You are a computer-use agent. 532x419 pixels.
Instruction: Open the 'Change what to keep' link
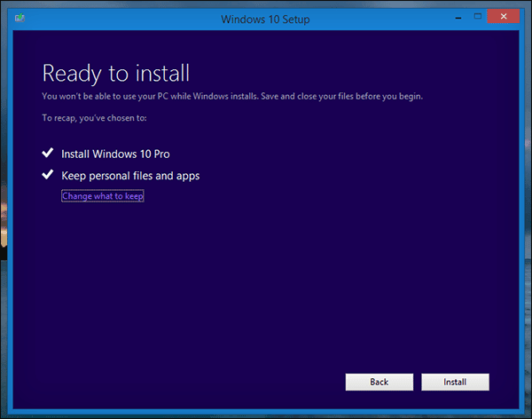click(102, 196)
